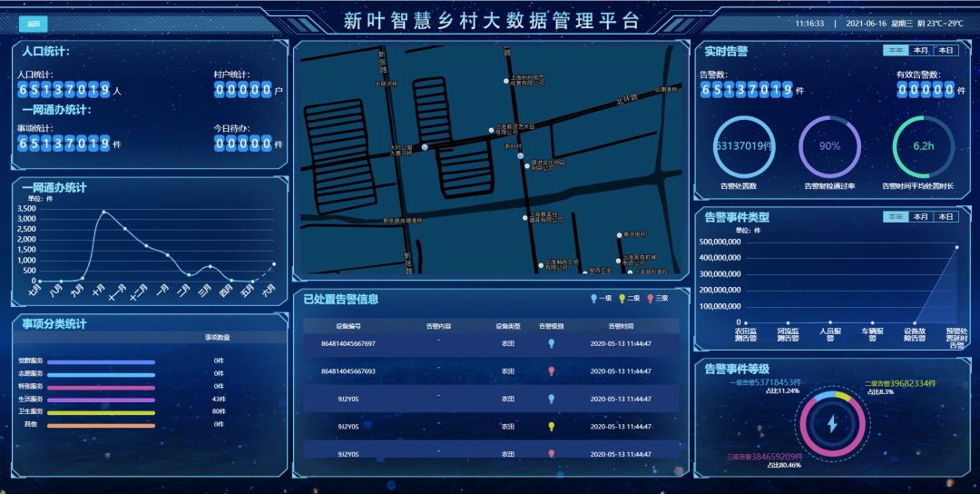Click the 一月 data point on line chart

(x=168, y=255)
